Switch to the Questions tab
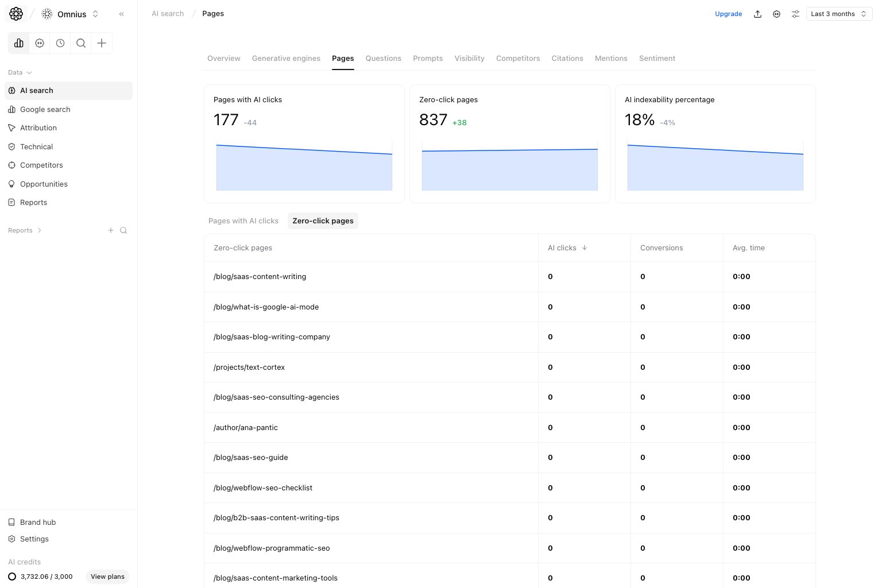882x588 pixels. click(x=384, y=59)
